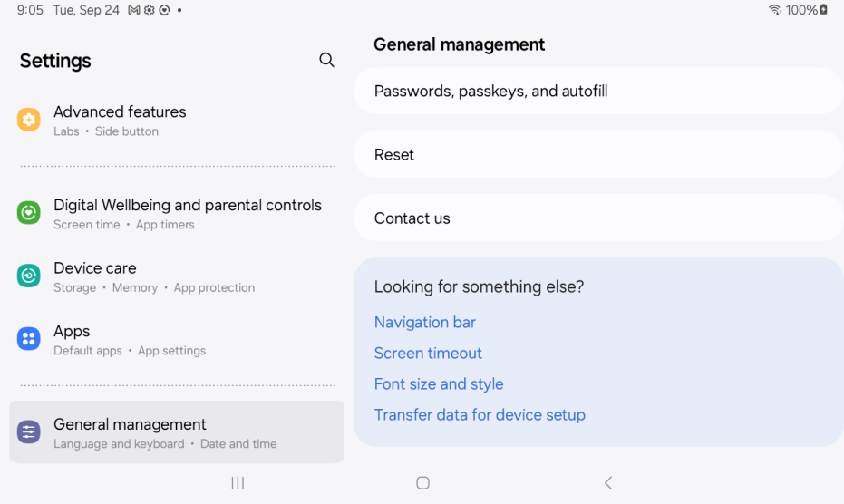Tap the teal Device care icon
The width and height of the screenshot is (844, 504).
29,276
